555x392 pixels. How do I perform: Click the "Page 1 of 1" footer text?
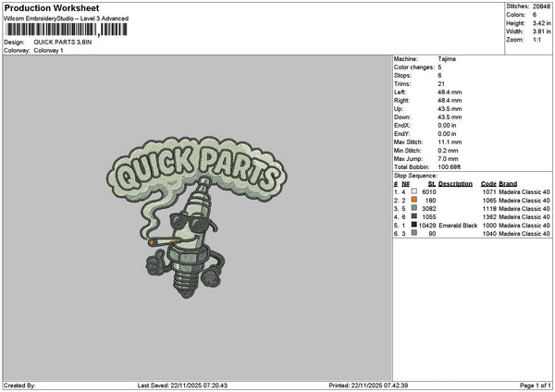pyautogui.click(x=536, y=386)
